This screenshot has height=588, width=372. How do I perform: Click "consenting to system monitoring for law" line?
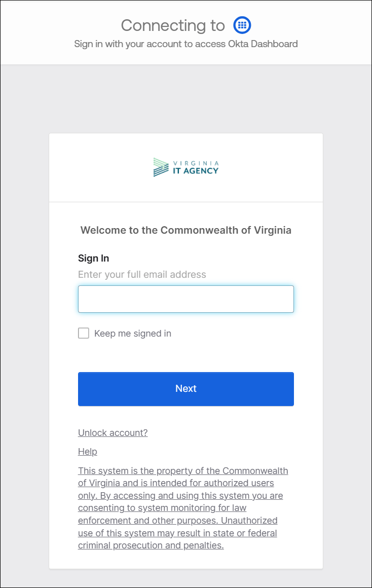162,507
